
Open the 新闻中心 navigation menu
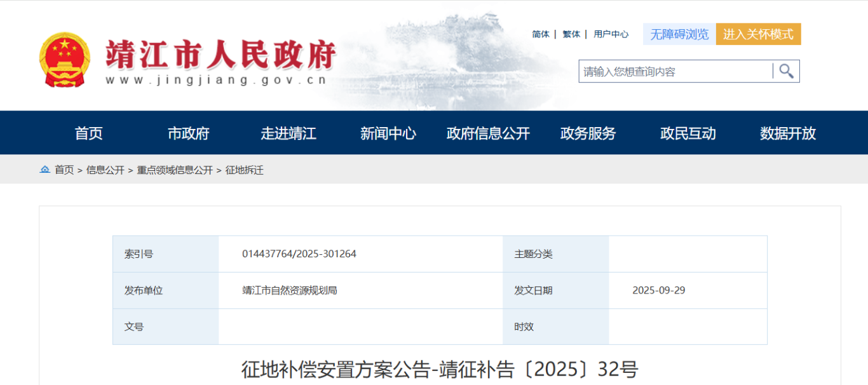388,133
